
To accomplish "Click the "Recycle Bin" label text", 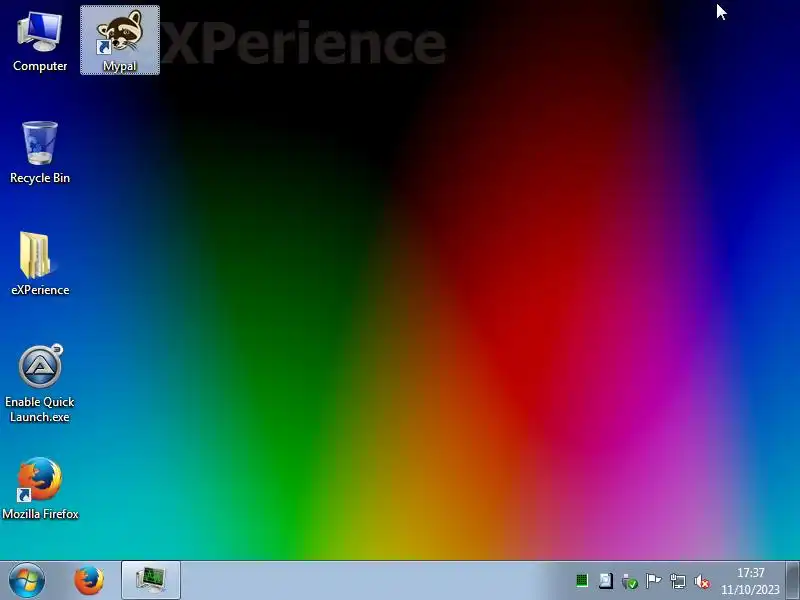I will (x=40, y=178).
